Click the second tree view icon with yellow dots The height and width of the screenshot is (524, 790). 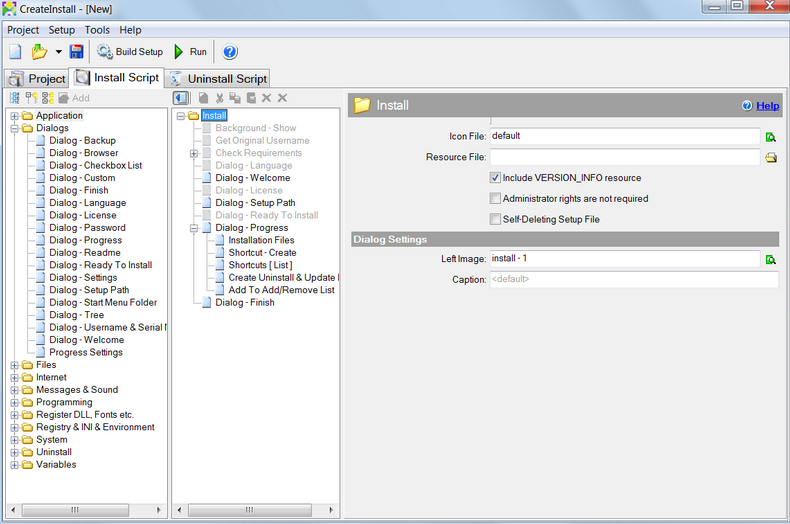(x=31, y=98)
